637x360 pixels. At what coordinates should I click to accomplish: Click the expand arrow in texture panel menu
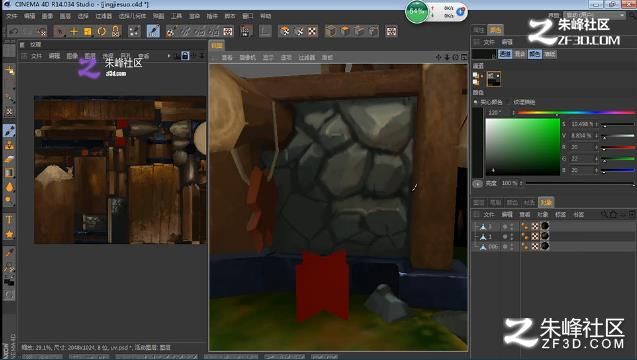pyautogui.click(x=169, y=56)
